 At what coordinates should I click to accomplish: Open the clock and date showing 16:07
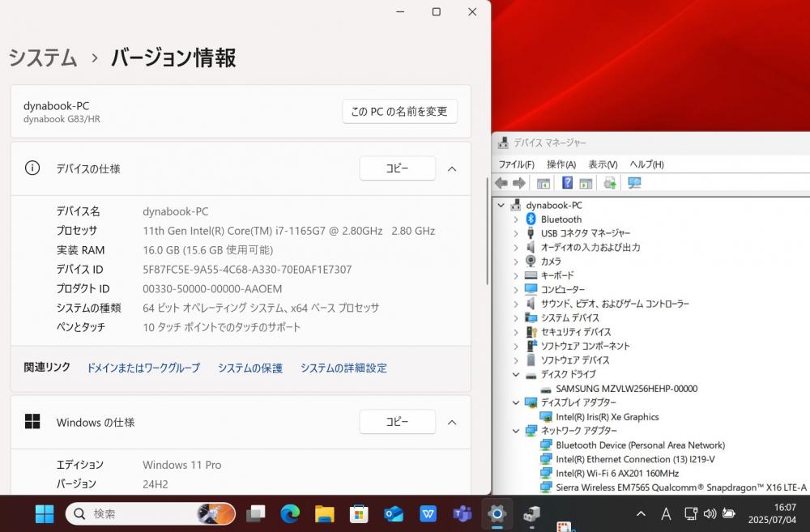pyautogui.click(x=773, y=514)
